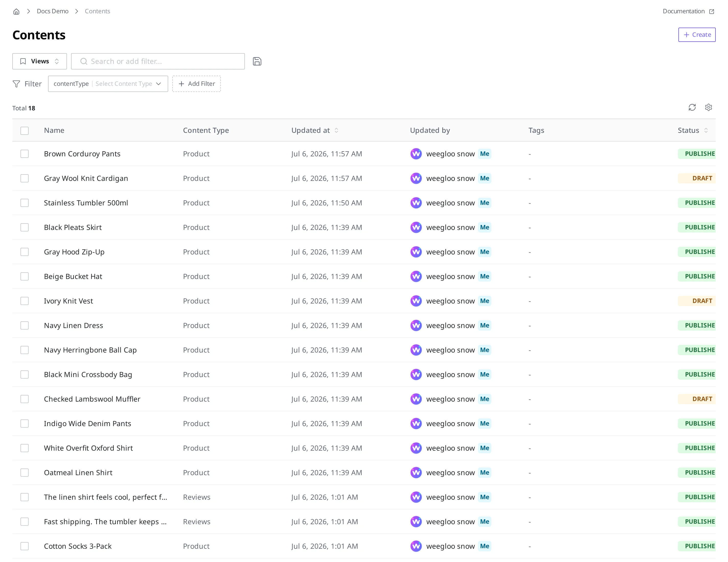728x562 pixels.
Task: Click avatar in Beige Bucket Hat row
Action: [416, 276]
